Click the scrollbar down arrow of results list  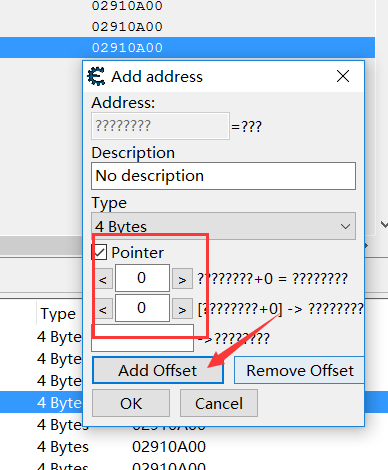point(384,225)
